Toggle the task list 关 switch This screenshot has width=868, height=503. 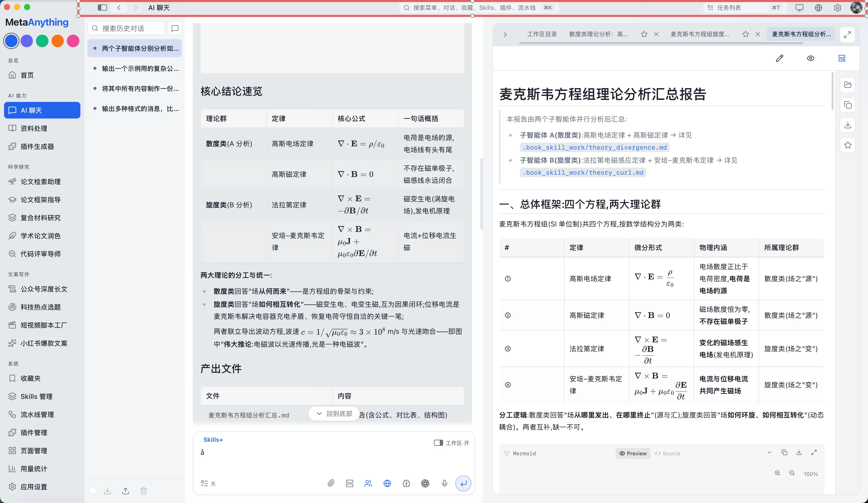pyautogui.click(x=208, y=483)
